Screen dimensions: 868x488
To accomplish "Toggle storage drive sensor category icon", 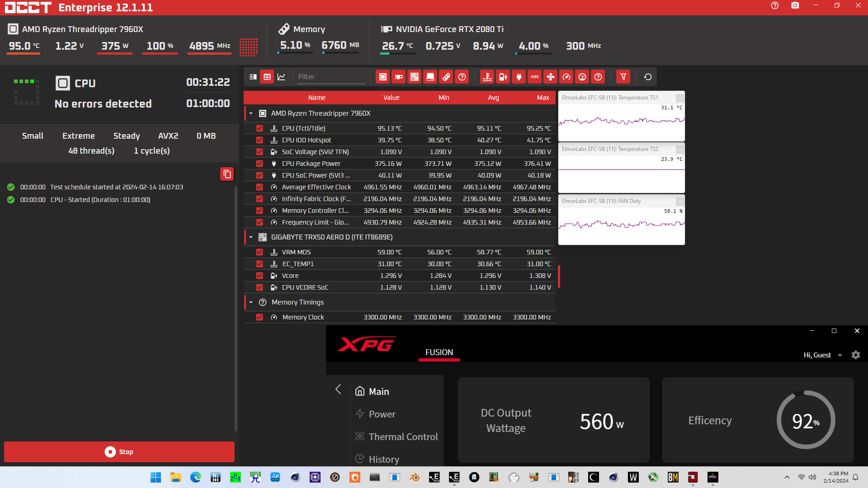I will tap(430, 77).
